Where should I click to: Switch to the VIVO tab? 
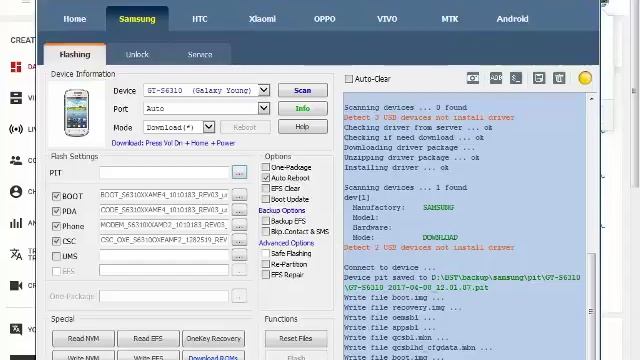click(x=387, y=19)
